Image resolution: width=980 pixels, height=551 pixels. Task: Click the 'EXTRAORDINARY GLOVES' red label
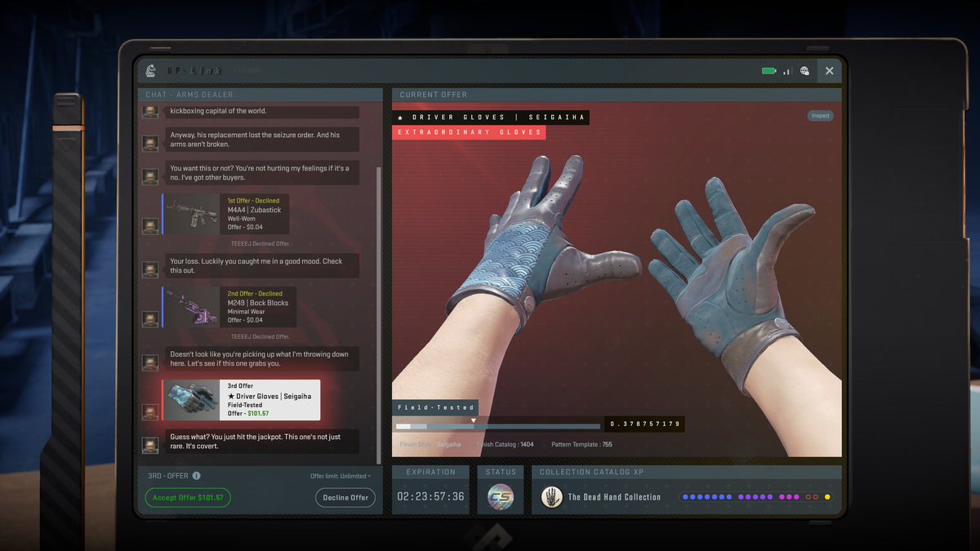click(x=469, y=132)
